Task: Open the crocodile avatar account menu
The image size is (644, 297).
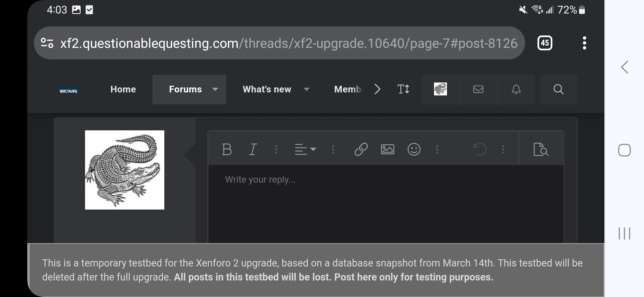Action: click(x=440, y=89)
